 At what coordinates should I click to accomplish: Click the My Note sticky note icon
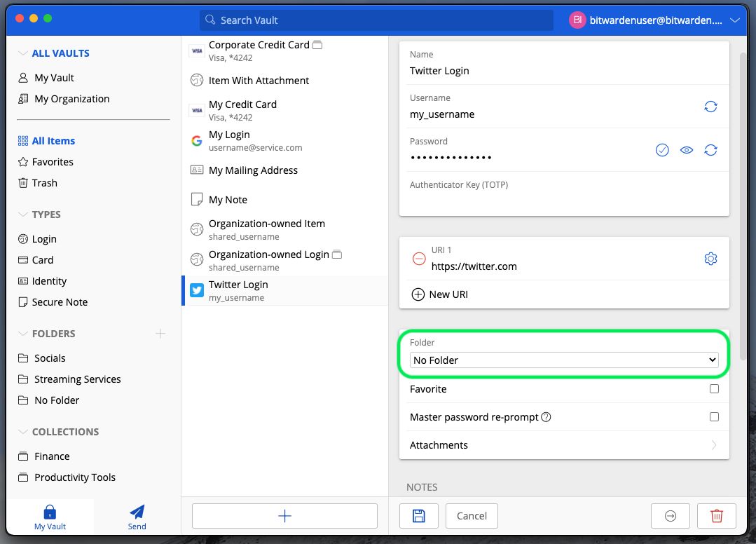tap(197, 199)
